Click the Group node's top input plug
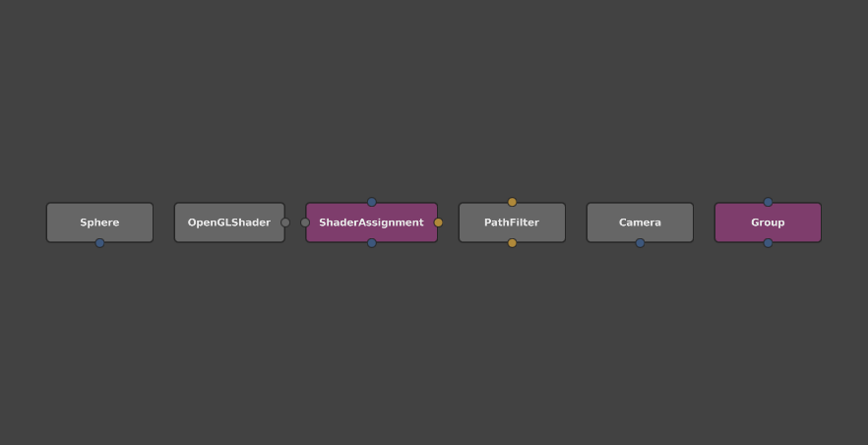Screen dimensions: 868x445 (768, 202)
